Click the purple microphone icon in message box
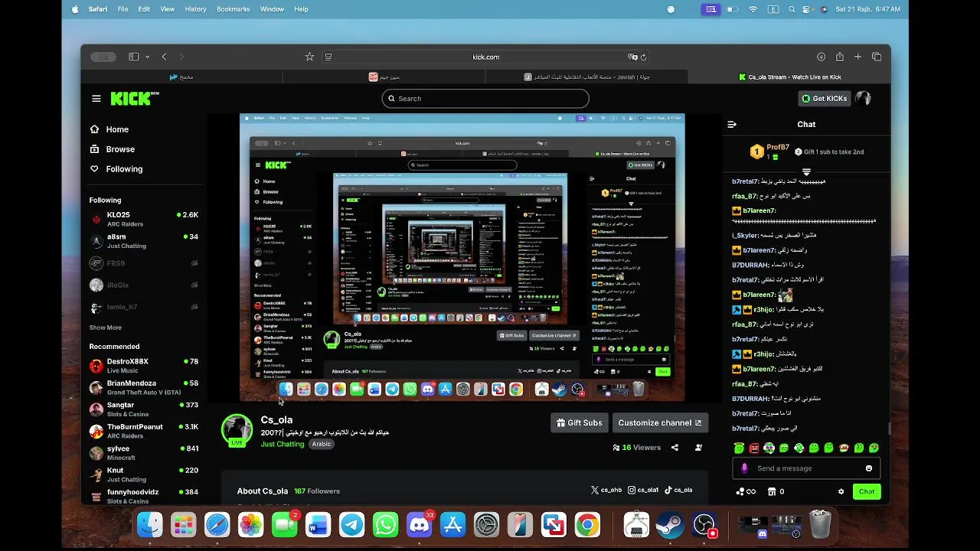The image size is (980, 551). [744, 468]
